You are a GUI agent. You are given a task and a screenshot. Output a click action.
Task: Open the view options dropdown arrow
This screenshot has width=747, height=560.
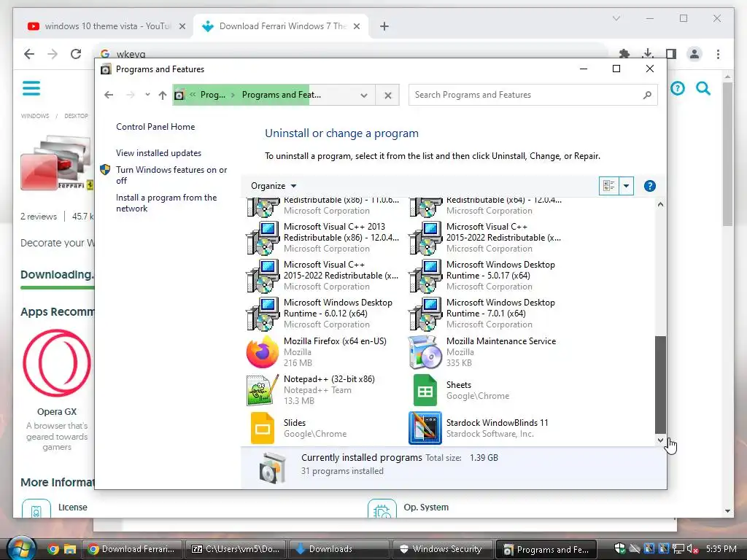coord(626,186)
